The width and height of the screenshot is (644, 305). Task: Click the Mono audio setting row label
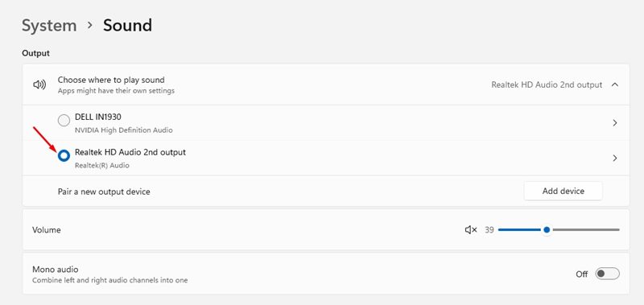click(x=55, y=270)
